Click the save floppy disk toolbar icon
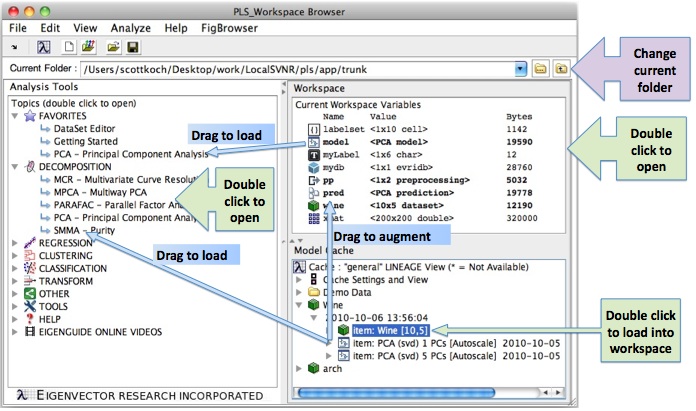The image size is (696, 411). click(x=133, y=47)
